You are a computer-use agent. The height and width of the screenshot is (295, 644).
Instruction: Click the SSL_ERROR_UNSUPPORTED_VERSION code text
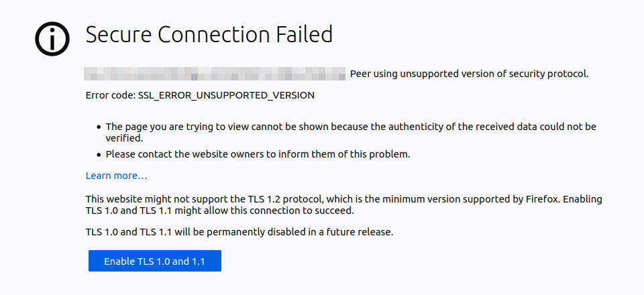tap(226, 95)
